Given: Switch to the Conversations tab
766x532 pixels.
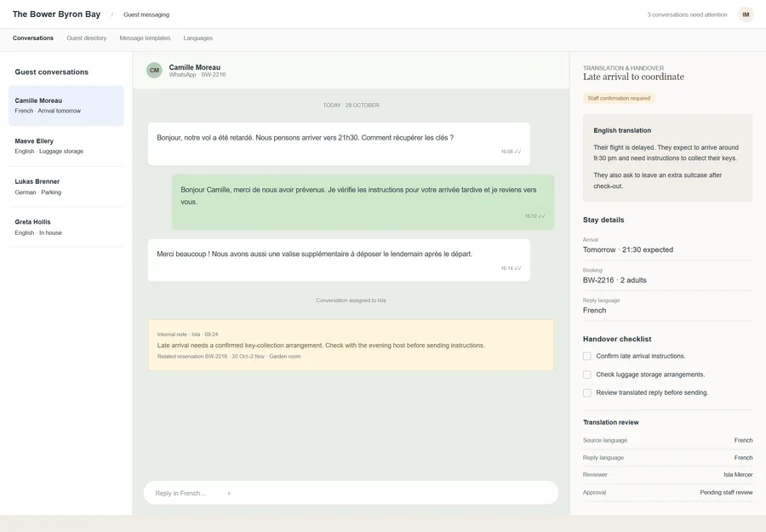Looking at the screenshot, I should click(x=33, y=38).
